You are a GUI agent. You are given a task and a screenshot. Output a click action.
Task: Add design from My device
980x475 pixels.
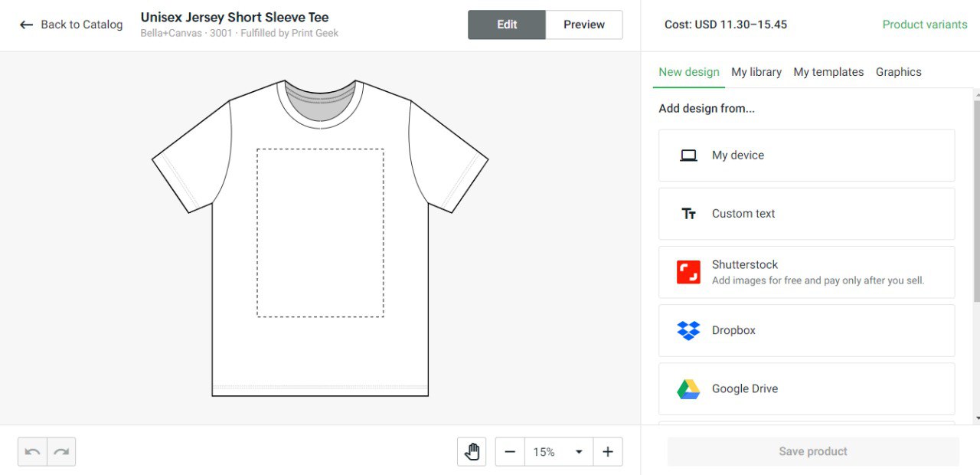(807, 156)
